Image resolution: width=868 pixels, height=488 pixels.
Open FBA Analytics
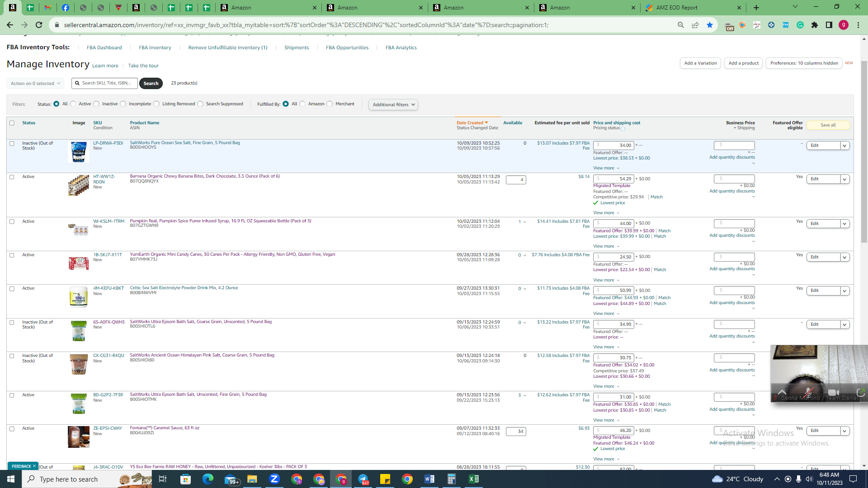pyautogui.click(x=401, y=48)
